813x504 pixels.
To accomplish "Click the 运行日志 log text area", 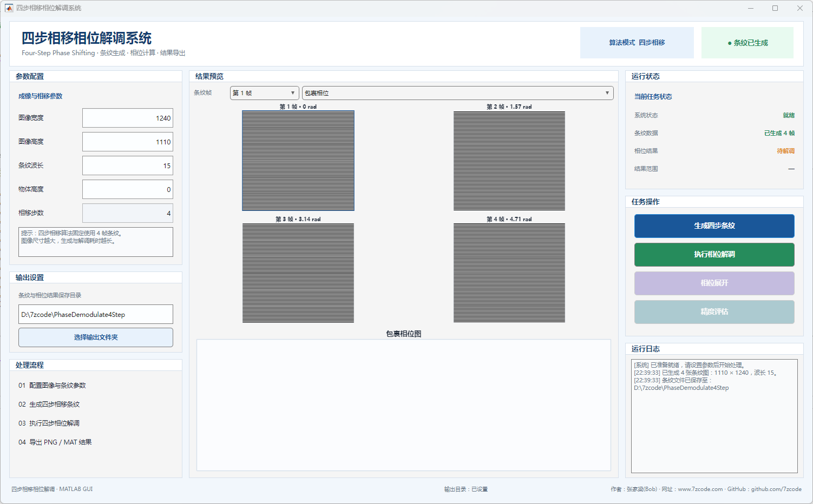I will pos(714,416).
